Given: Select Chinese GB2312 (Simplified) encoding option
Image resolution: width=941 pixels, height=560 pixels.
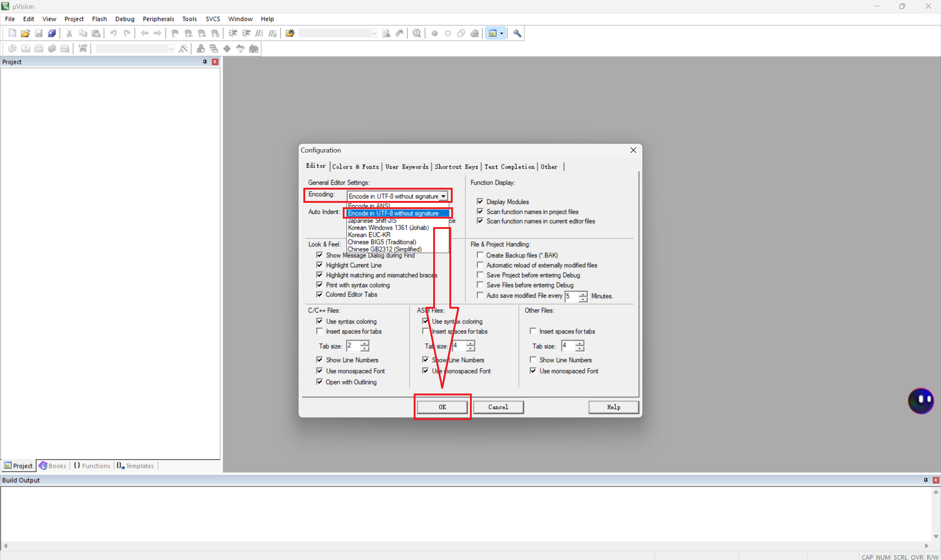Looking at the screenshot, I should (384, 249).
